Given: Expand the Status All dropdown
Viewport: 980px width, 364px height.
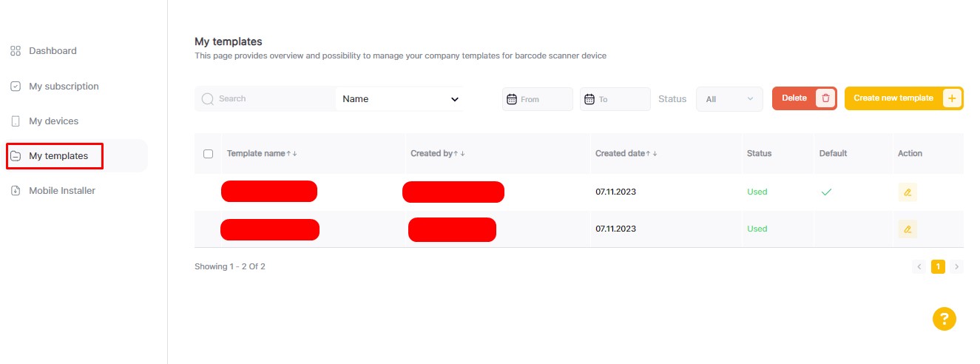Looking at the screenshot, I should (x=729, y=99).
